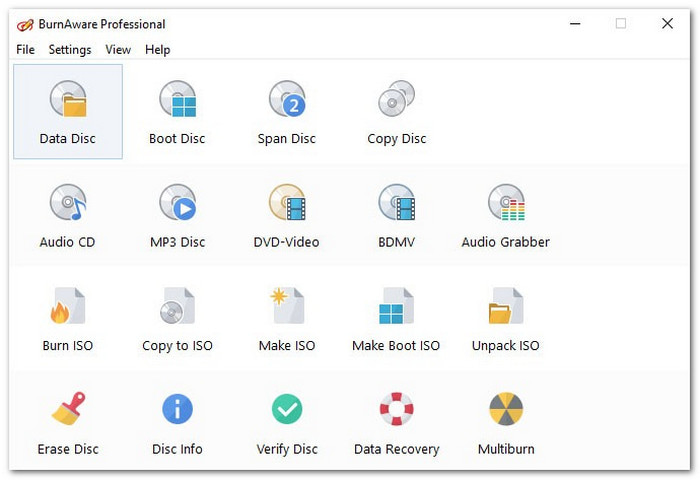The image size is (700, 480).
Task: Close the BurnAware Professional window
Action: tap(667, 23)
